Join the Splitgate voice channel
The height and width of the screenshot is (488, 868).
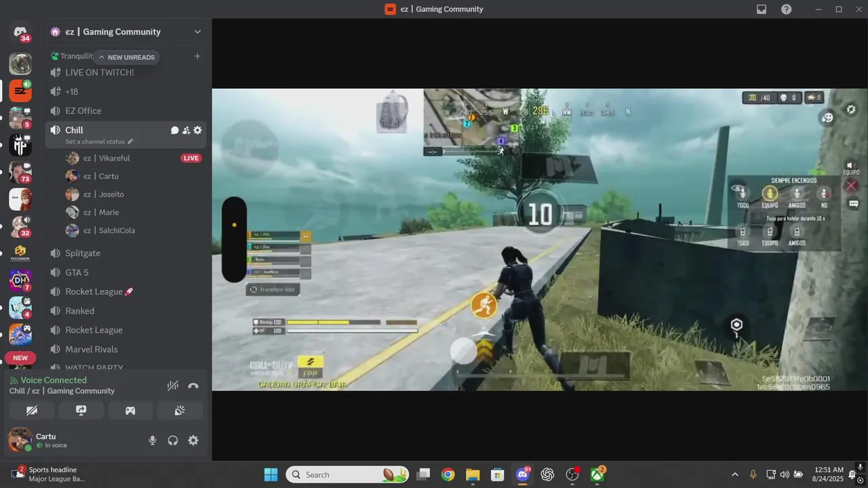(126, 253)
